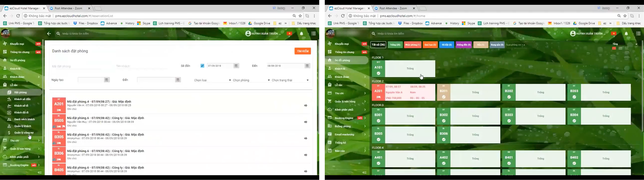Image resolution: width=644 pixels, height=180 pixels.
Task: Open Danh sách khách guest list
Action: coord(24,119)
